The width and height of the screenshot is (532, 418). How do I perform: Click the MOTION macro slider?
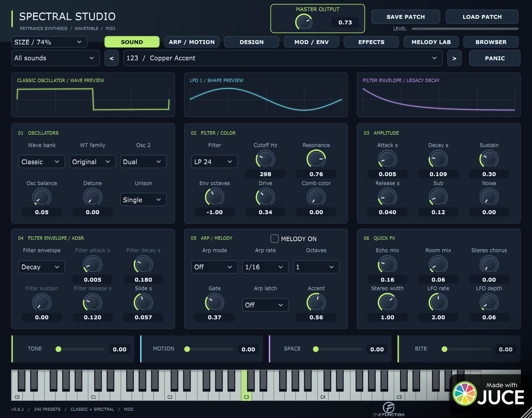pyautogui.click(x=209, y=349)
